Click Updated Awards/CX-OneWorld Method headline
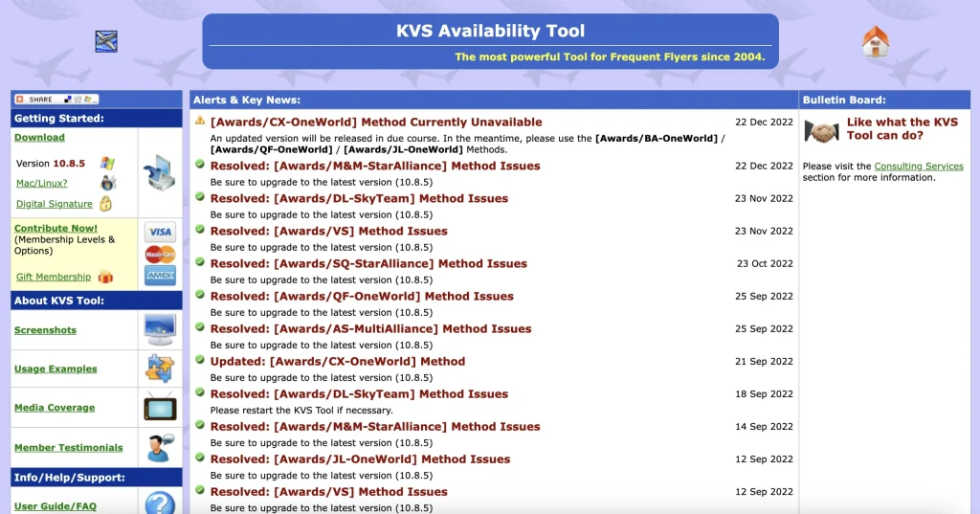Viewport: 980px width, 514px height. (338, 361)
